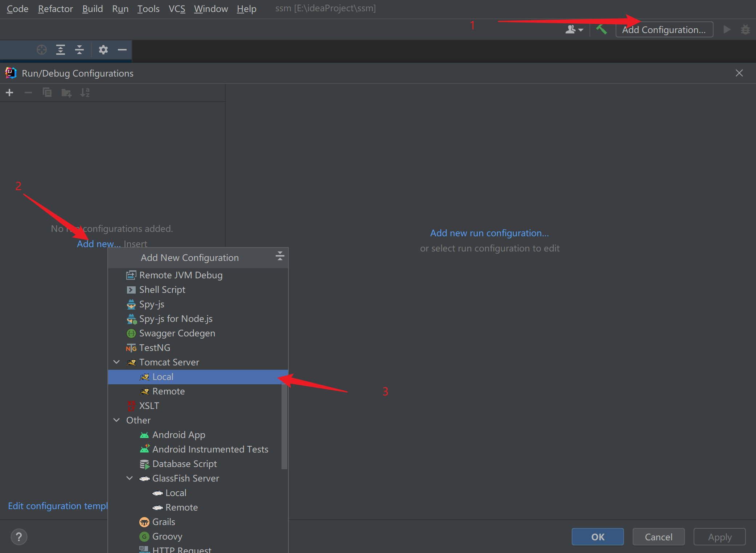Screen dimensions: 756x553
Task: Click the gear settings icon in tool window
Action: tap(103, 50)
